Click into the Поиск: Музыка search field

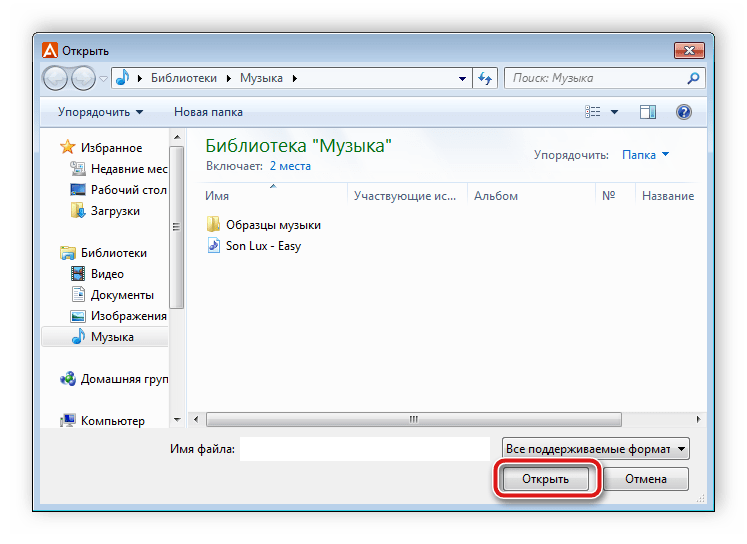pos(596,78)
